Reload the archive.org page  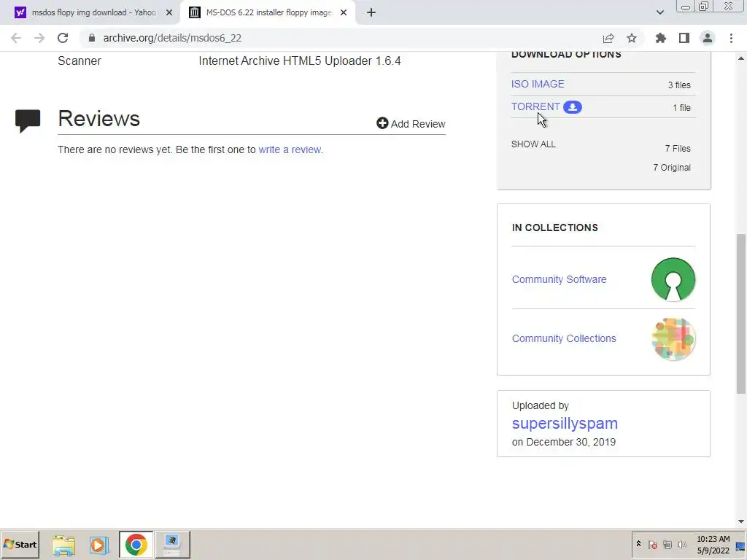63,38
